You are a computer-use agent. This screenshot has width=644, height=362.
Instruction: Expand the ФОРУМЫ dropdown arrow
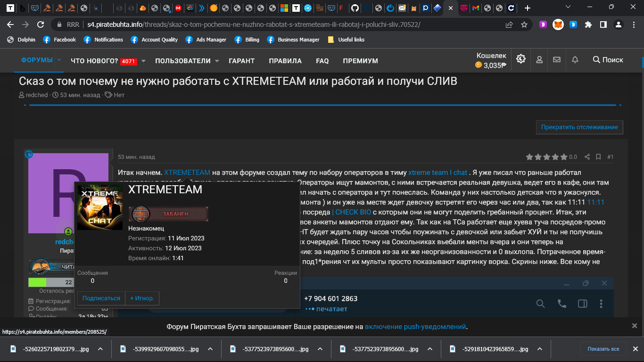pos(59,60)
